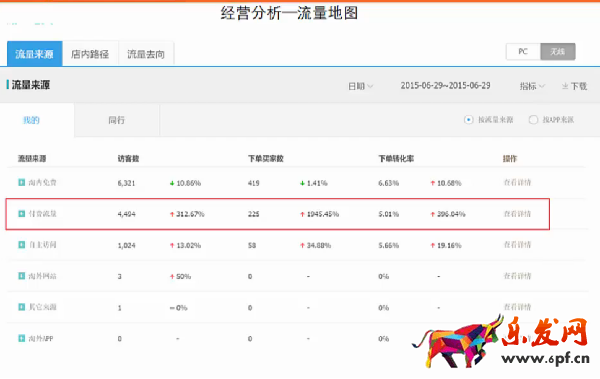
Task: Expand the 付费流量 row icon
Action: [x=22, y=214]
